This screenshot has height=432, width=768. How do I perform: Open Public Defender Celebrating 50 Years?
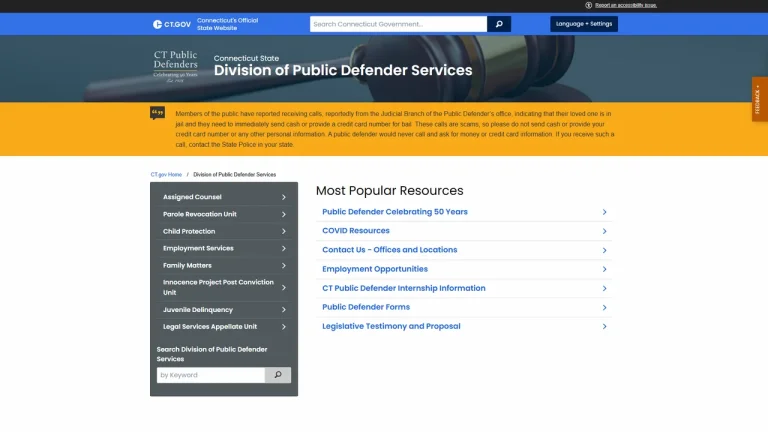tap(395, 212)
